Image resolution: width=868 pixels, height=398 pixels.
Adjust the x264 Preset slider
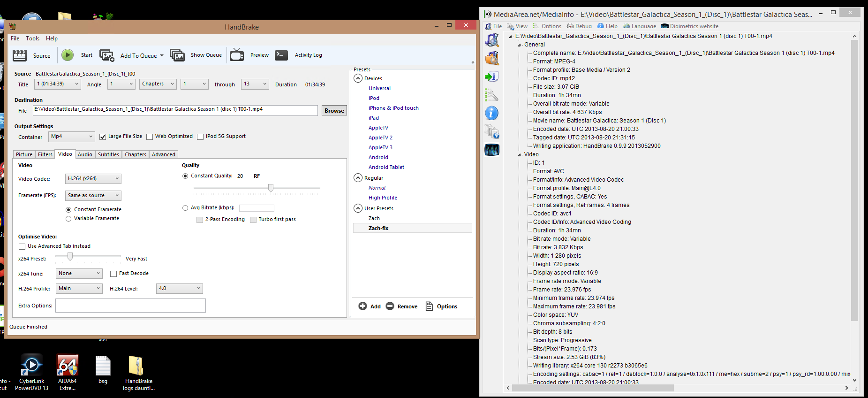point(70,256)
